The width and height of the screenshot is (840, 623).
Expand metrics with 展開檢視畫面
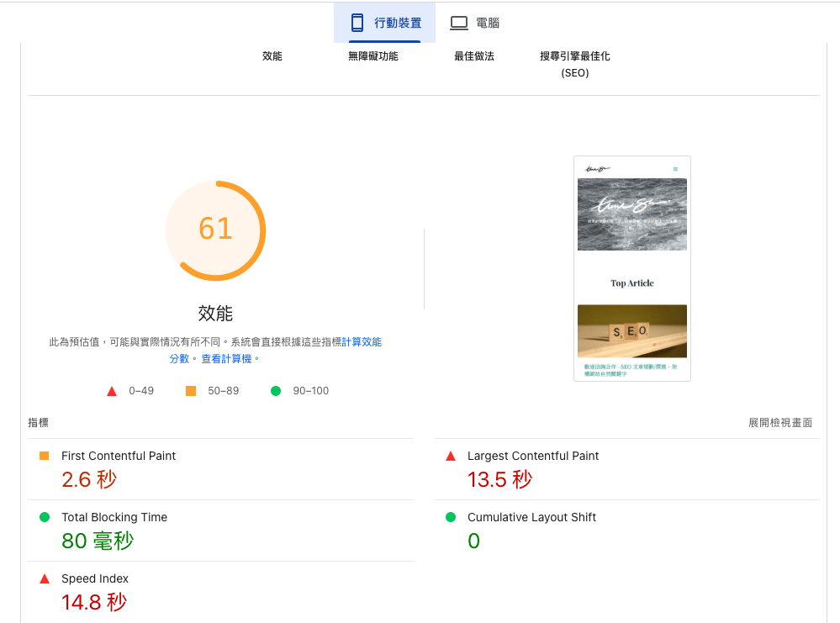[780, 423]
